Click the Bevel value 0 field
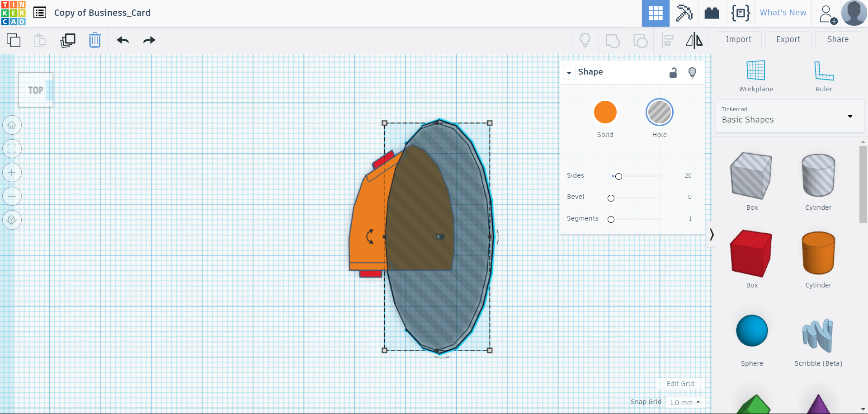The image size is (868, 414). click(689, 197)
